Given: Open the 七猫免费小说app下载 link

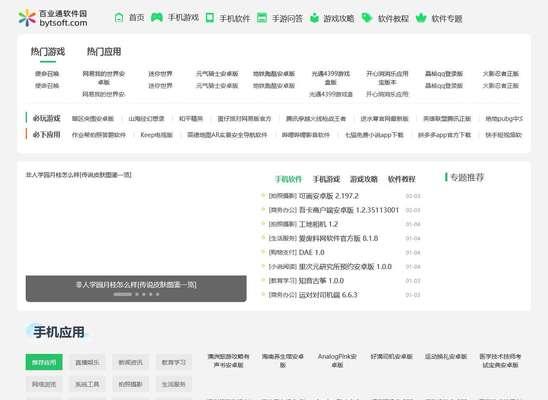Looking at the screenshot, I should coord(374,135).
